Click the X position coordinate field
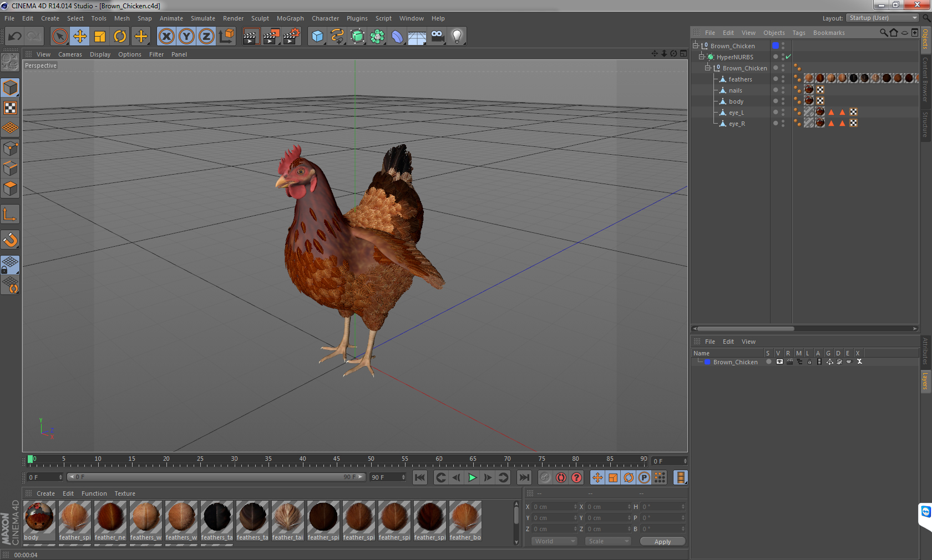 pos(555,507)
